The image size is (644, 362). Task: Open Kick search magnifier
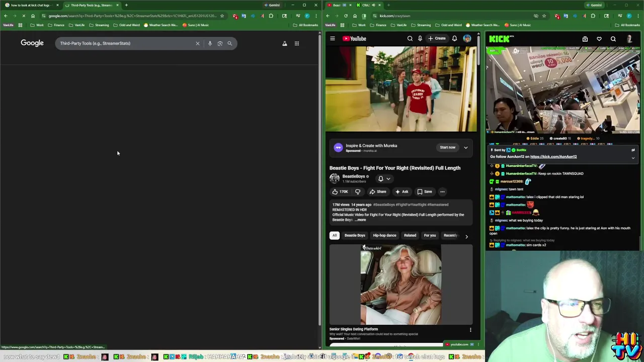pyautogui.click(x=613, y=39)
